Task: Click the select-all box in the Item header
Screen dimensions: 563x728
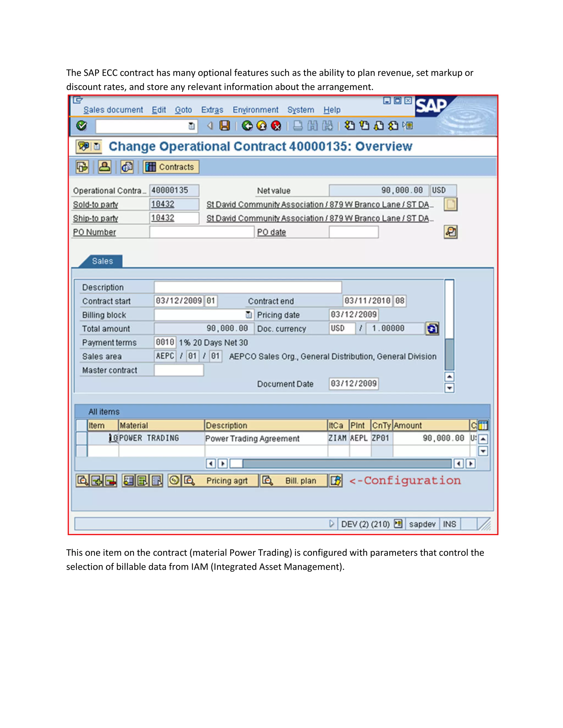Action: pos(82,425)
